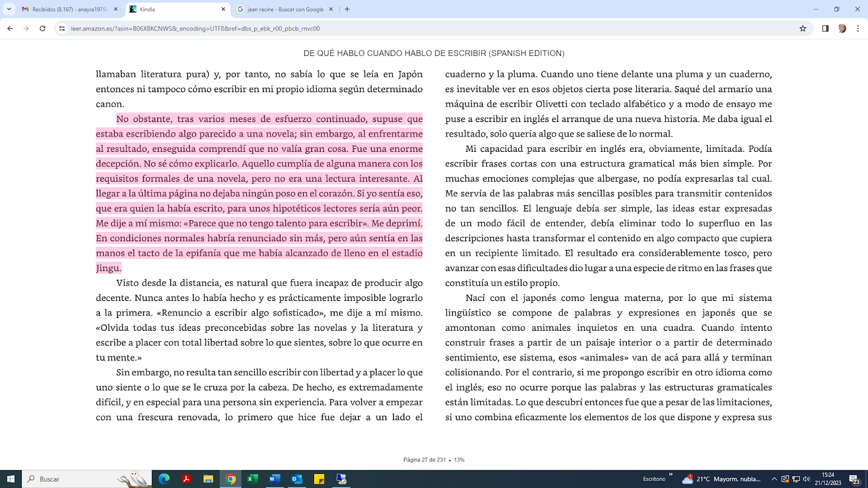The height and width of the screenshot is (488, 868).
Task: Open Microsoft Edge from the taskbar
Action: pos(164,479)
